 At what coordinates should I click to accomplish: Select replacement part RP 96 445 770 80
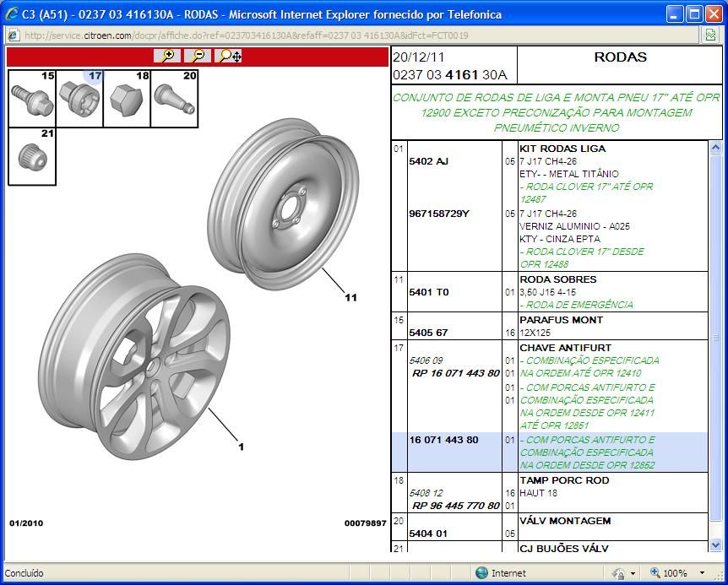tap(456, 506)
